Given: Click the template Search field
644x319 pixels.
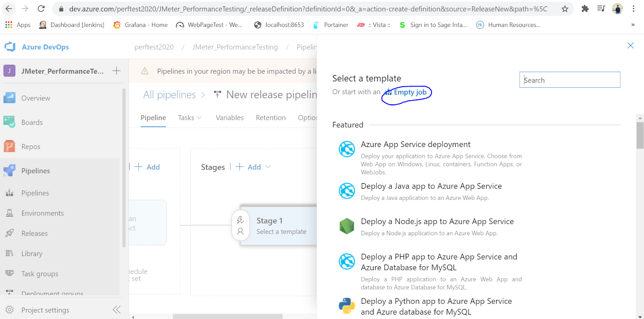Looking at the screenshot, I should tap(570, 80).
